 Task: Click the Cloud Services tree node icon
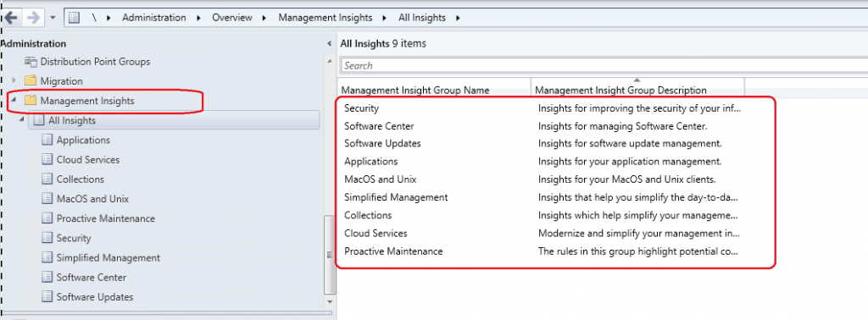tap(47, 160)
